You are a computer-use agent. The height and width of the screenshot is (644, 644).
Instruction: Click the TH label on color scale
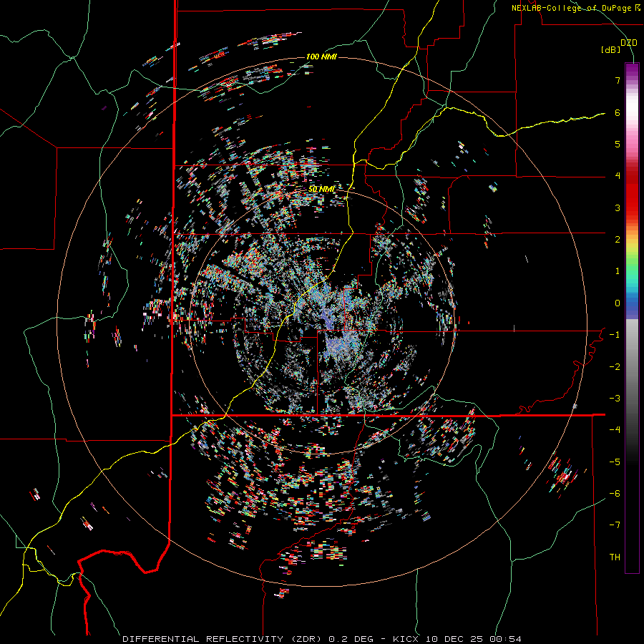click(x=615, y=557)
